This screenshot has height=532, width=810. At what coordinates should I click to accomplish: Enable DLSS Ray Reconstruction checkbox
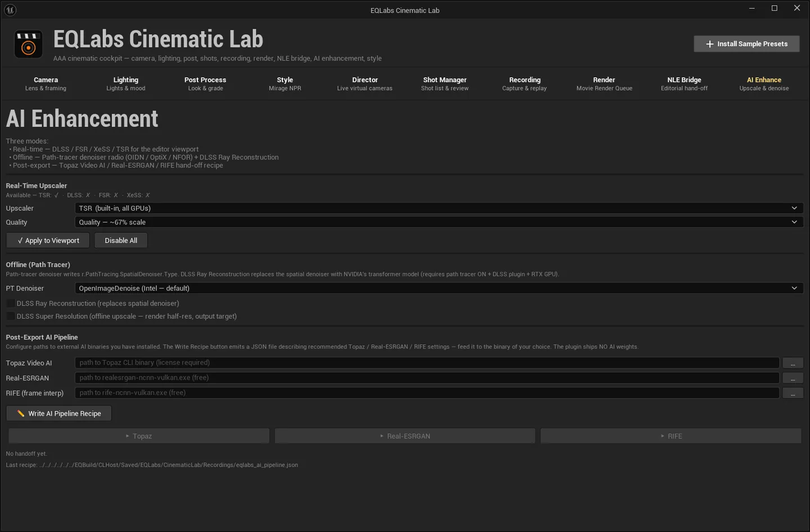pyautogui.click(x=11, y=303)
